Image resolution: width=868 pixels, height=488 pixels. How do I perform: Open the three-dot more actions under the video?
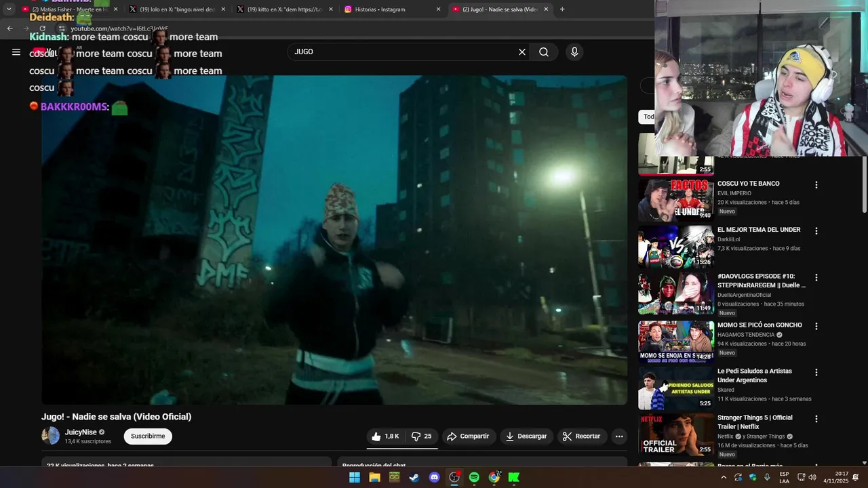[619, 436]
